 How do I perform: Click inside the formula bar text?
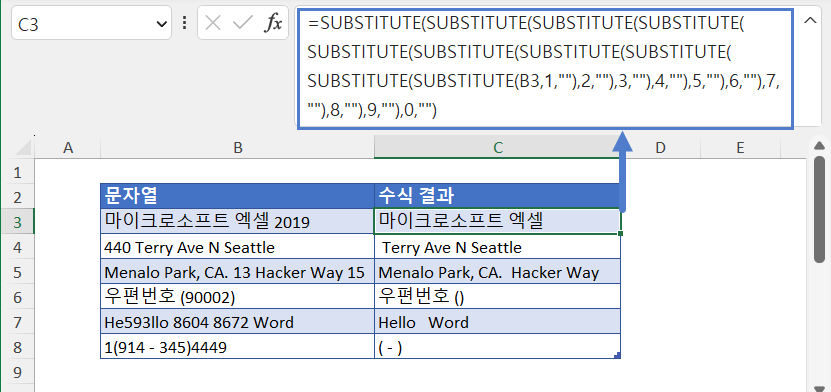(545, 68)
